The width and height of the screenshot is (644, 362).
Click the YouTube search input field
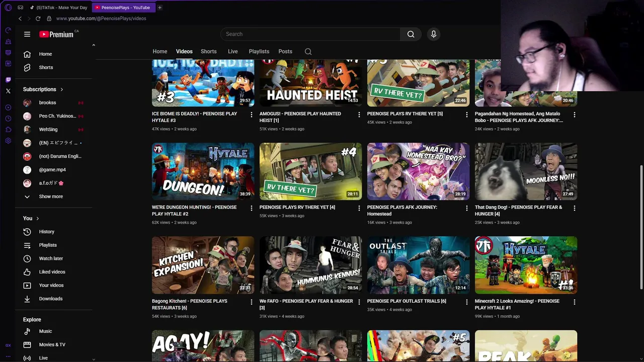point(310,34)
